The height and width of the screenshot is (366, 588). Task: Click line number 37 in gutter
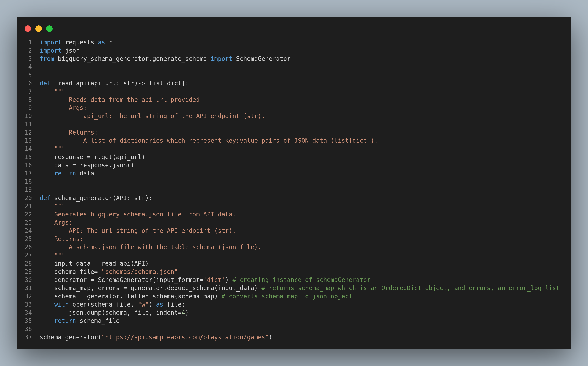coord(28,337)
